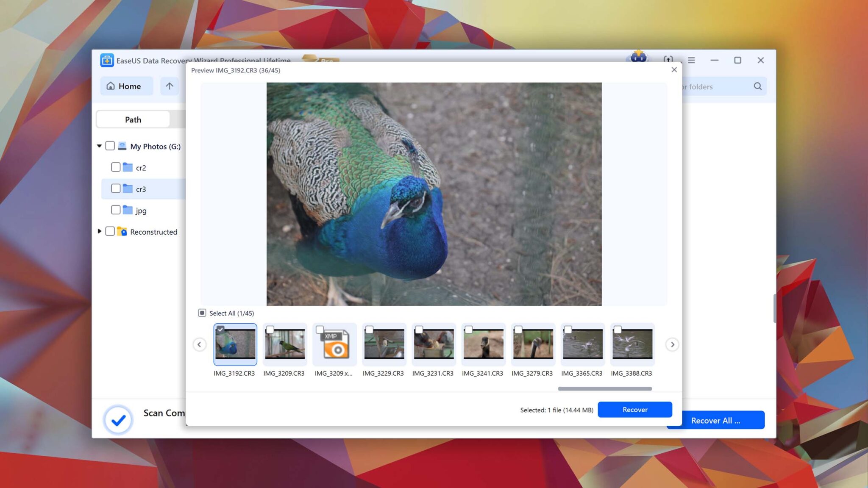Click the search magnifier icon
This screenshot has height=488, width=868.
tap(757, 86)
